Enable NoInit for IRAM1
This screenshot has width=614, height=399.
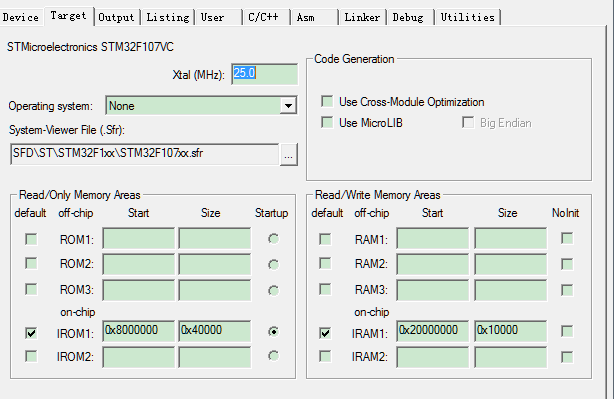point(567,331)
